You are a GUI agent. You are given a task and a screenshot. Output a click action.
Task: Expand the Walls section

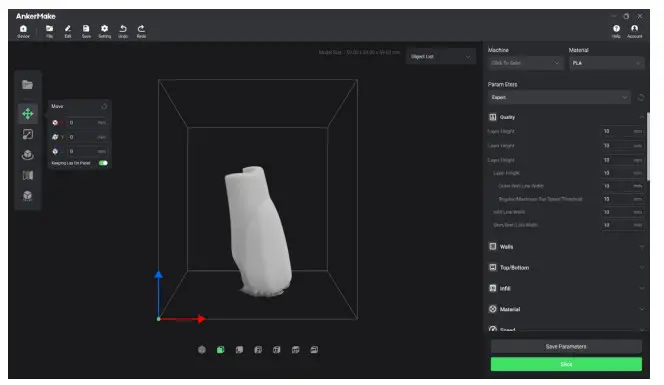click(642, 247)
